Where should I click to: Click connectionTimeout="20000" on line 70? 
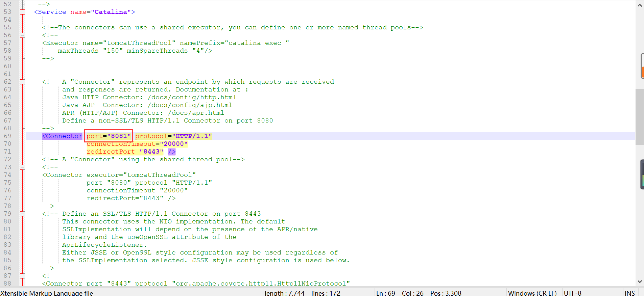pyautogui.click(x=137, y=144)
